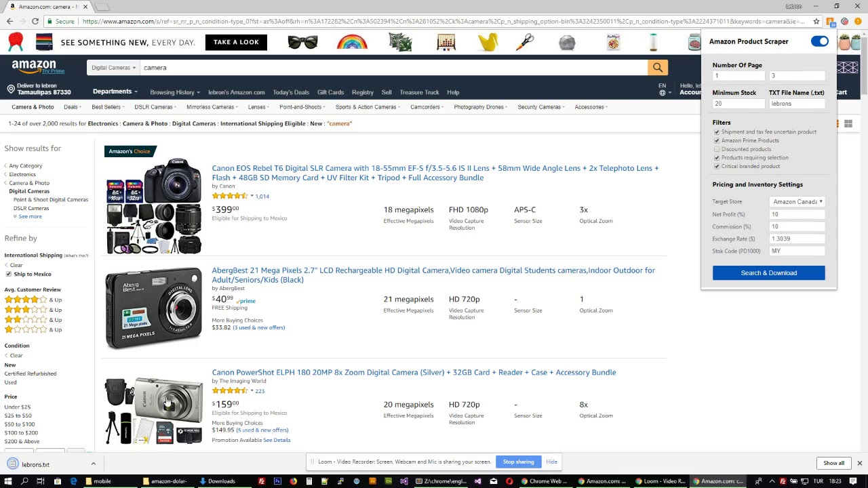The width and height of the screenshot is (868, 488).
Task: Disable the Amazon Product Scraper toggle
Action: (x=819, y=41)
